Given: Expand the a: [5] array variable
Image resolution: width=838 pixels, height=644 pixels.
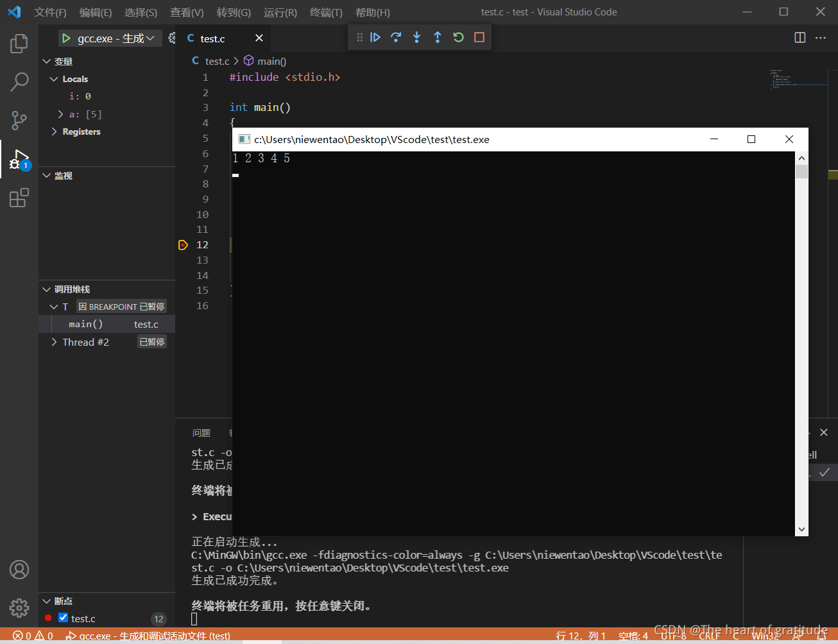Looking at the screenshot, I should tap(60, 114).
